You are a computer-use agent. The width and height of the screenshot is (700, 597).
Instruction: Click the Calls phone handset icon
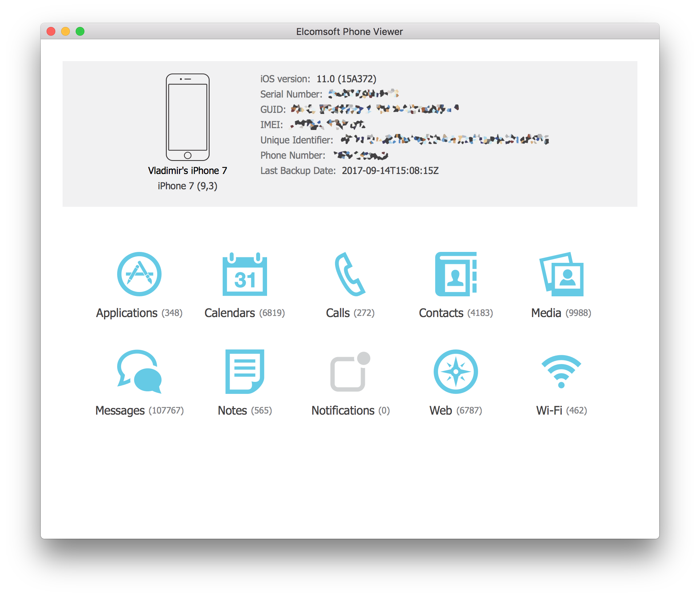click(x=350, y=274)
